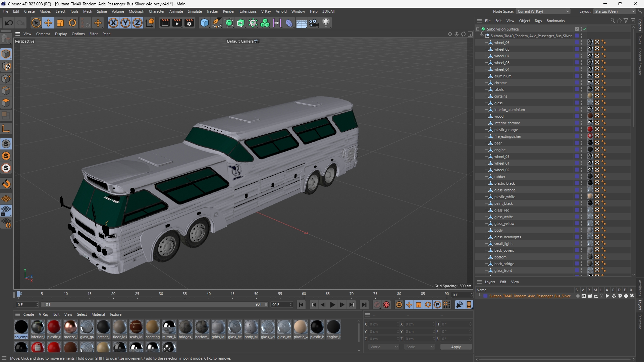Open the Simulate menu

195,11
